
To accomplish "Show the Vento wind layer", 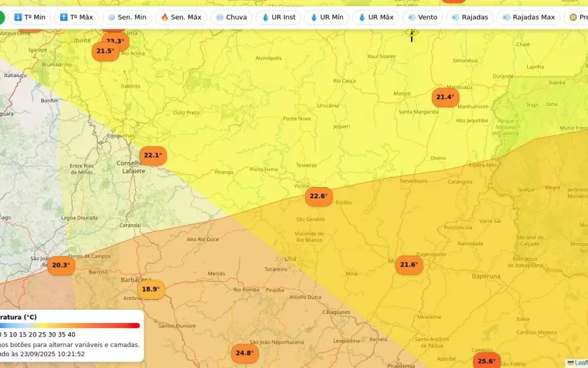I will [423, 18].
